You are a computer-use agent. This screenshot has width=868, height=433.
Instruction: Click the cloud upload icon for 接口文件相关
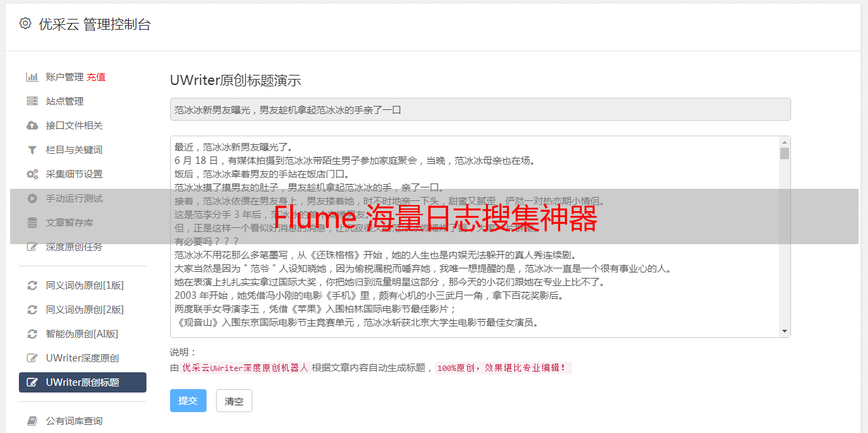tap(32, 125)
